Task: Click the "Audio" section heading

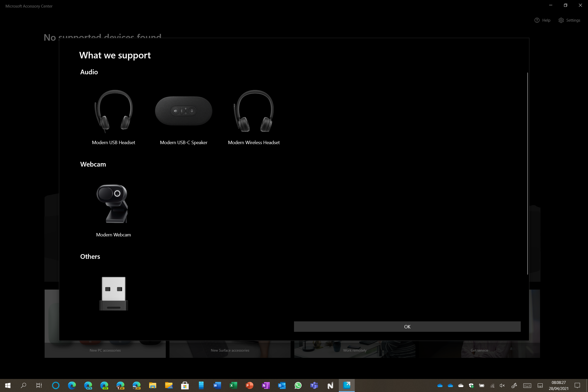Action: point(89,72)
